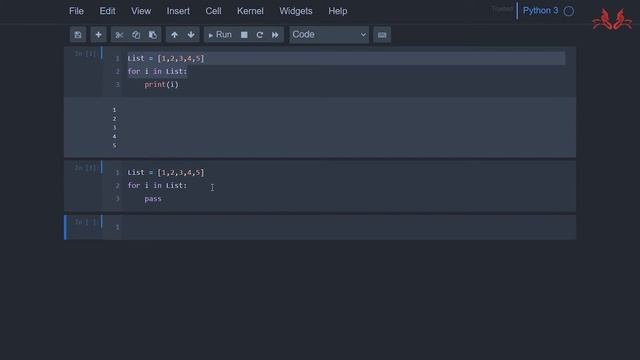
Task: Click 'List = [1,2,3,4,5]' in second cell
Action: point(166,172)
